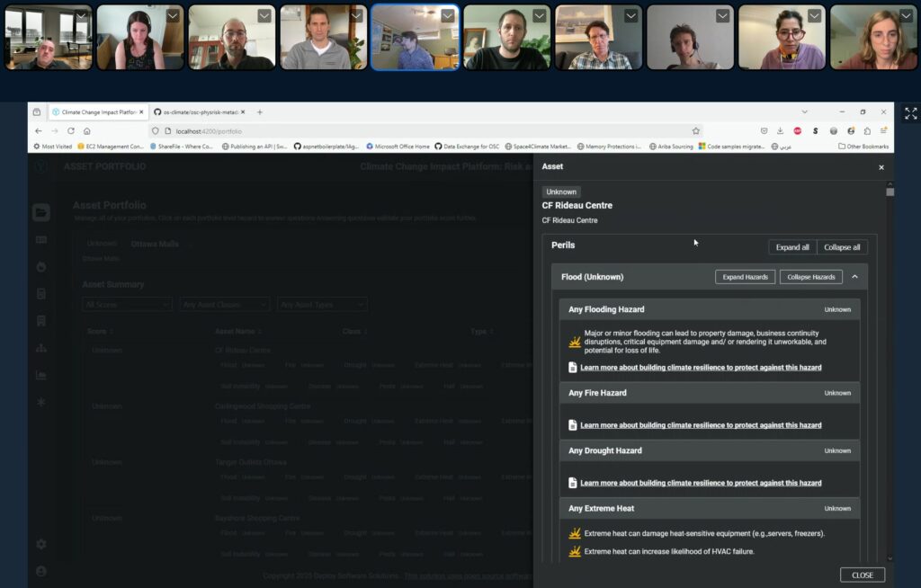Click the hierarchy tree icon in the sidebar
The height and width of the screenshot is (588, 921).
click(x=41, y=348)
